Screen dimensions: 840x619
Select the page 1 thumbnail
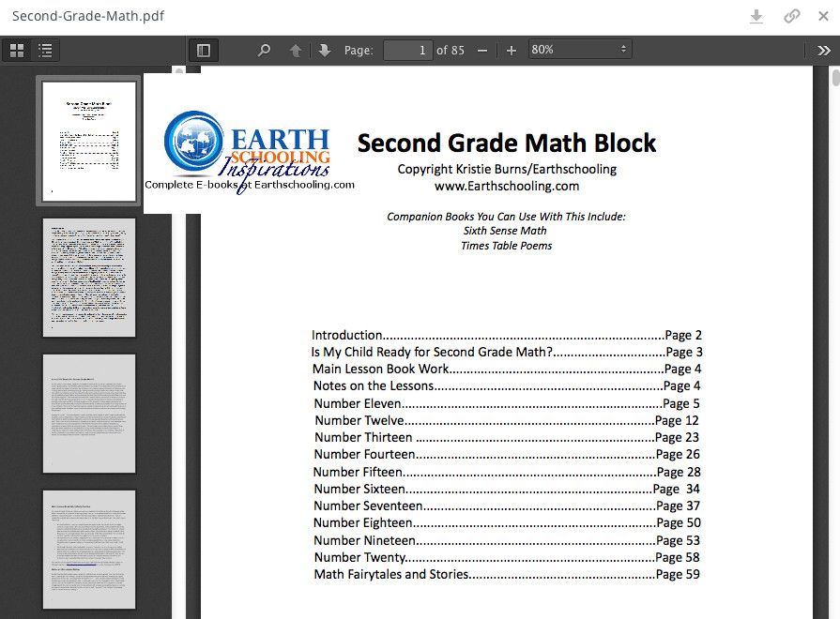pos(89,141)
